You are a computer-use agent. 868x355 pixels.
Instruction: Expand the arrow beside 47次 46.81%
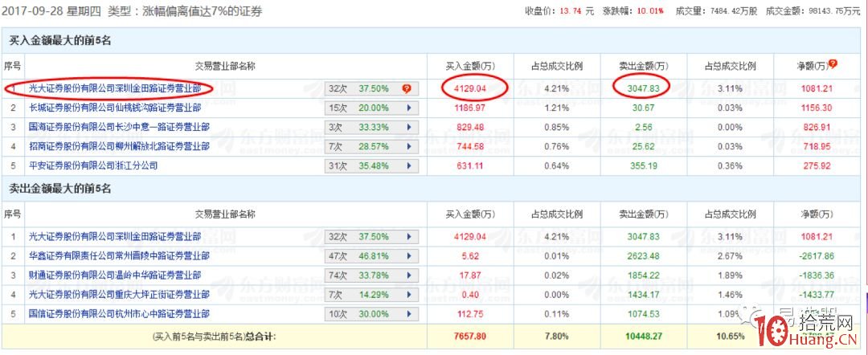coord(409,256)
